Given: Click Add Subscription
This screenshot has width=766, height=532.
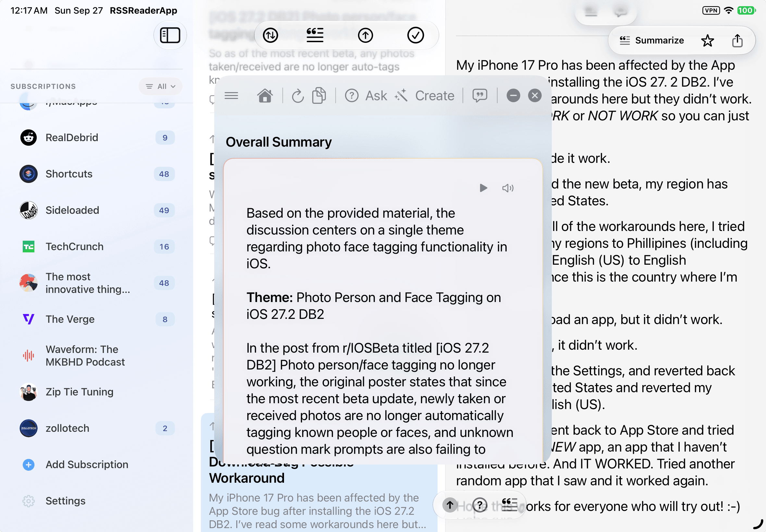Looking at the screenshot, I should [97, 465].
